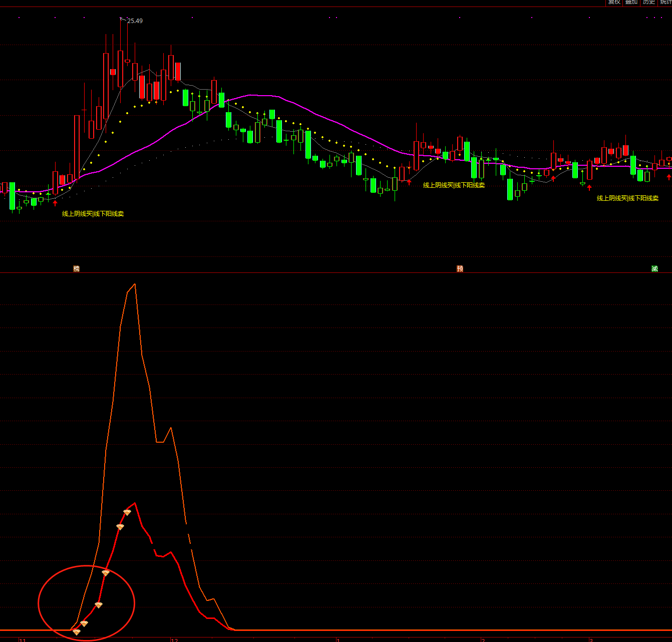Click the peak of the orange indicator line
Image resolution: width=672 pixels, height=642 pixels.
(x=135, y=284)
